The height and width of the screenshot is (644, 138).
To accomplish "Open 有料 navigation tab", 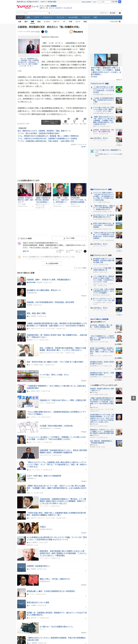I will (95, 17).
